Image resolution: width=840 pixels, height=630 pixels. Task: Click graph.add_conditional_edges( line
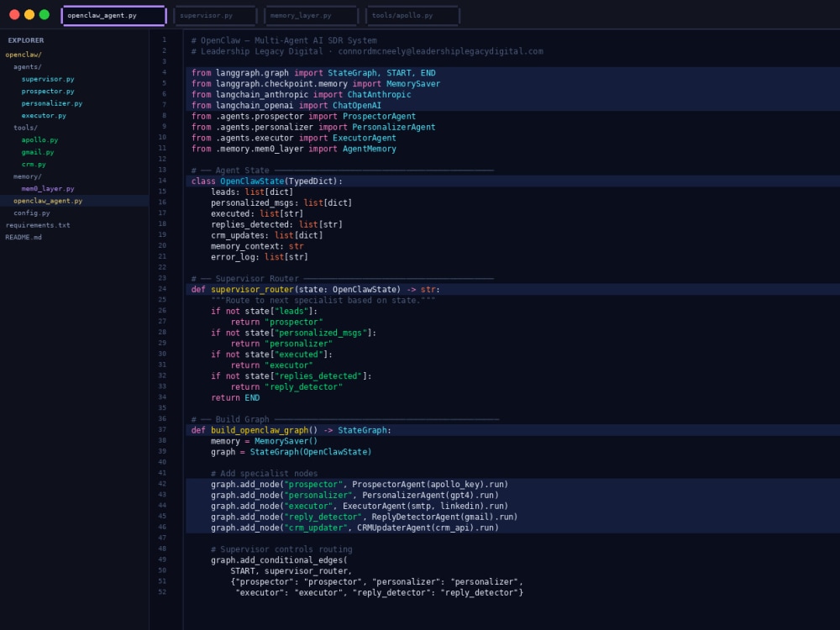(x=279, y=560)
